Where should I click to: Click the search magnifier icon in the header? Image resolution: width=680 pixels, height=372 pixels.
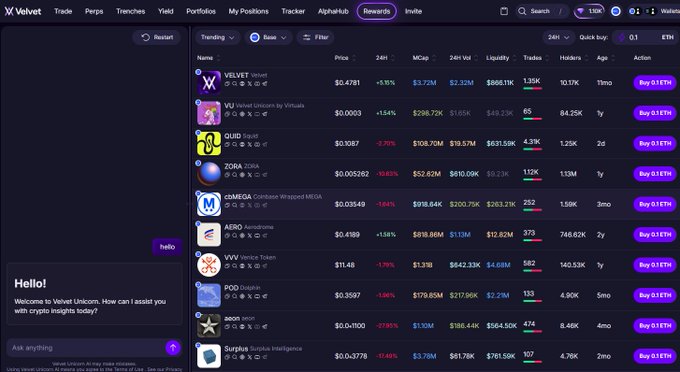pyautogui.click(x=522, y=11)
